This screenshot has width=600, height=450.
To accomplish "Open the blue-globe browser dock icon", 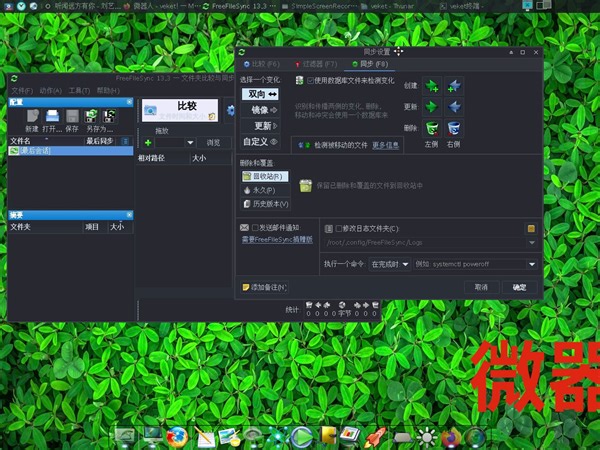I will click(475, 438).
